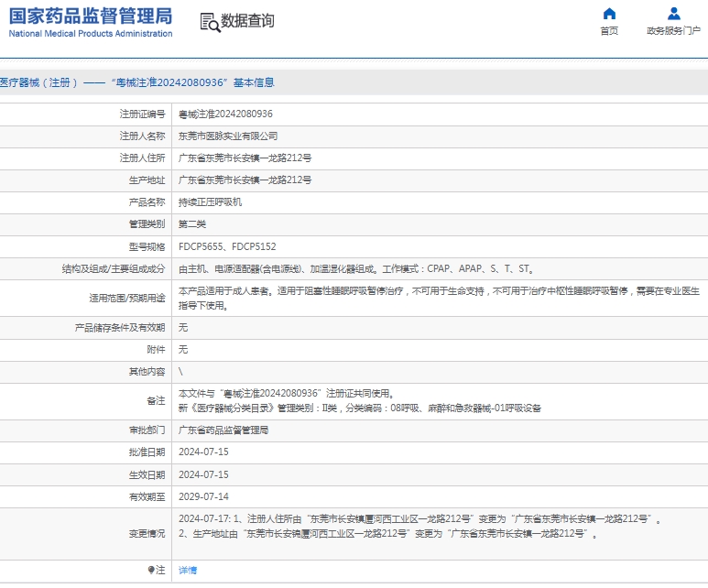Screen dimensions: 708x588
Task: Click change record line dated 2024-07-17
Action: [x=419, y=519]
